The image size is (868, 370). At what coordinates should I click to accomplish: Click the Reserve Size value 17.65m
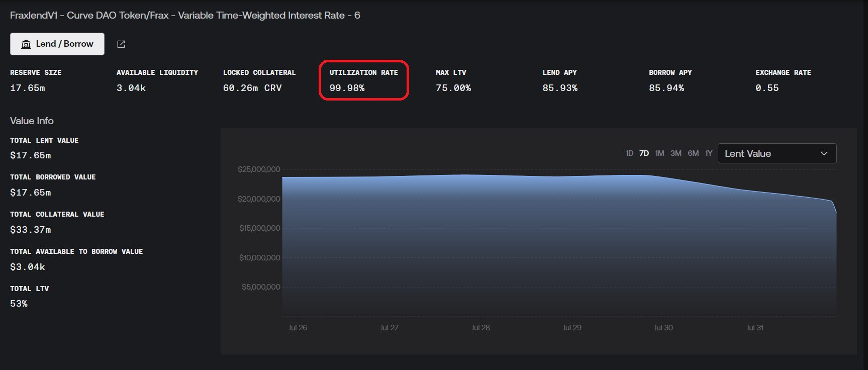click(28, 88)
